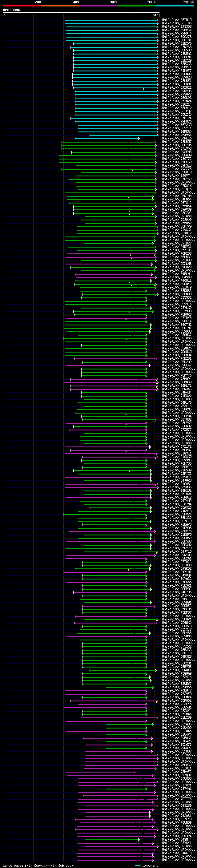The width and height of the screenshot is (197, 868).
Task: Click the UniRef100_A7TRY8 hit name
Action: [x=177, y=318]
